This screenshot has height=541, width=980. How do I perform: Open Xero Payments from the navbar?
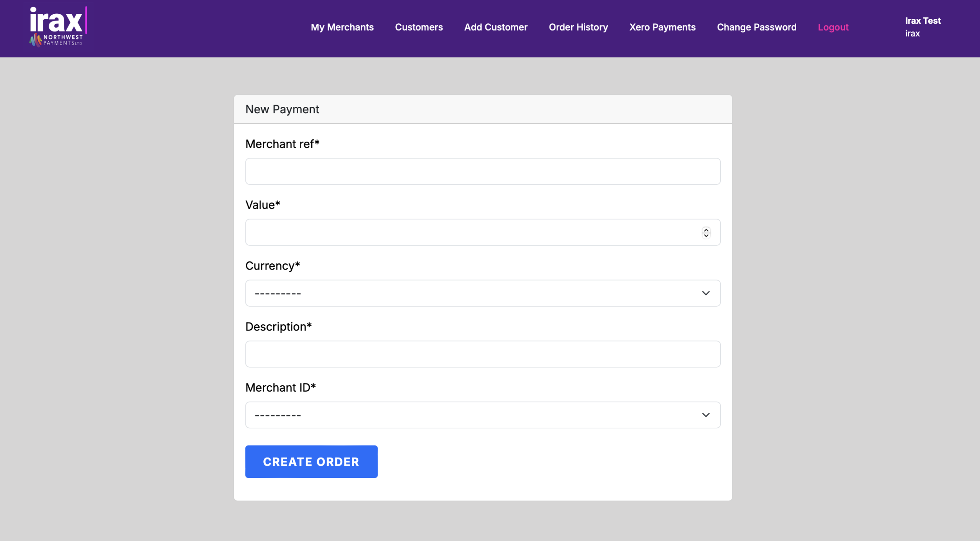(662, 27)
